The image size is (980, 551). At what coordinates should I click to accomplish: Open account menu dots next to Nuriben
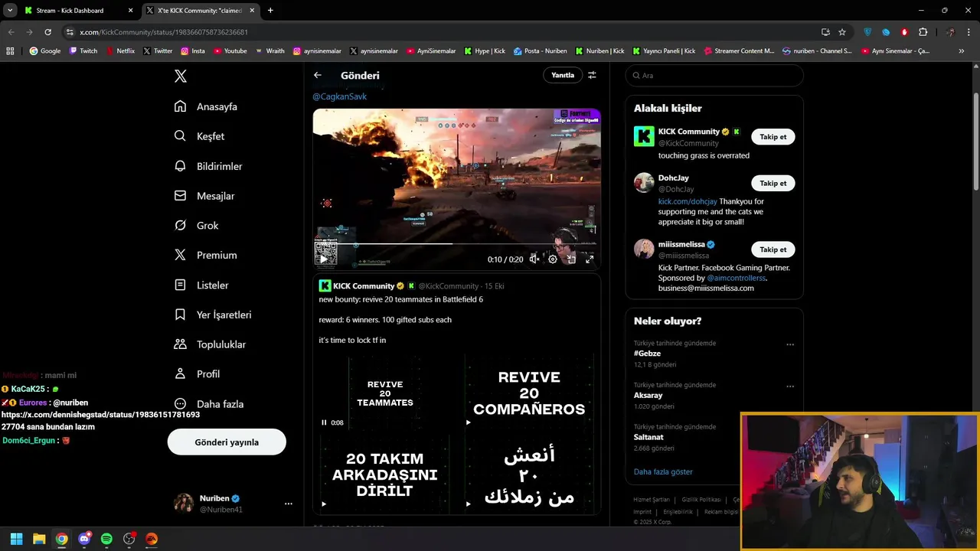[x=288, y=504]
